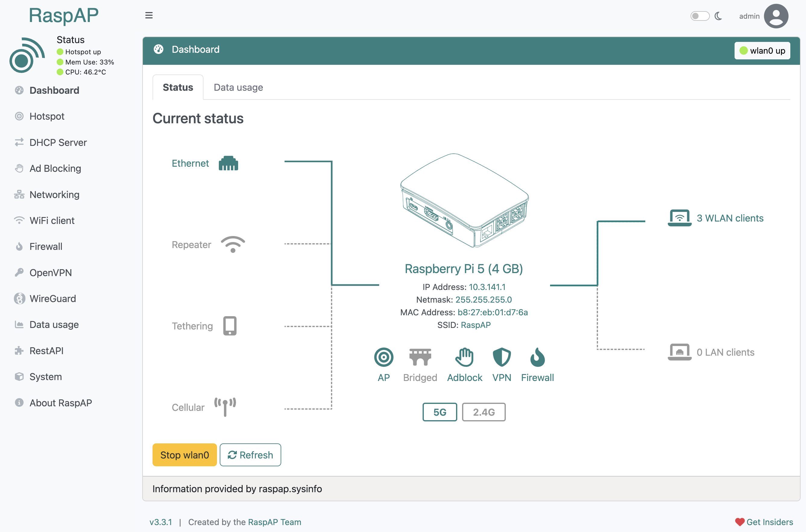Click the Firewall flame status icon
The width and height of the screenshot is (806, 532).
pyautogui.click(x=537, y=357)
